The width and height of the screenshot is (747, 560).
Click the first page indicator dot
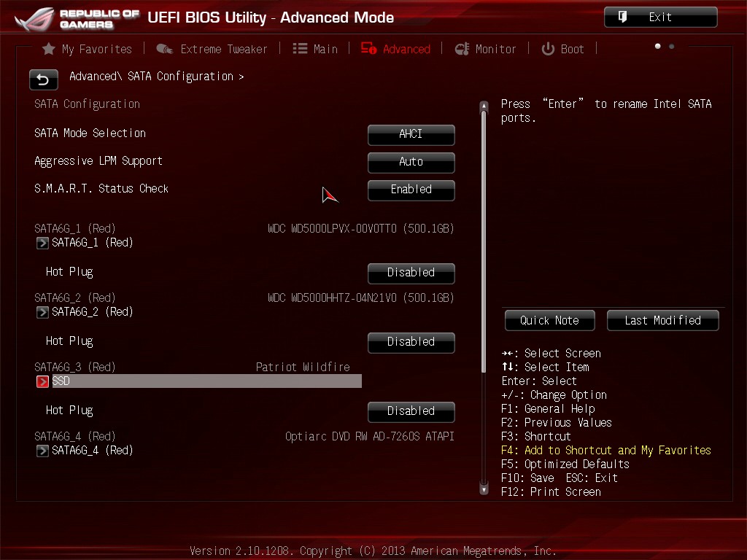pyautogui.click(x=657, y=46)
